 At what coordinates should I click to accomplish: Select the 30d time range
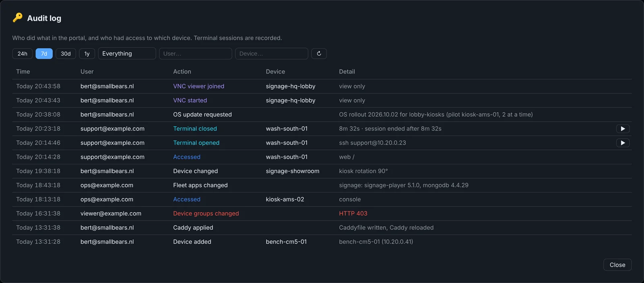click(66, 53)
